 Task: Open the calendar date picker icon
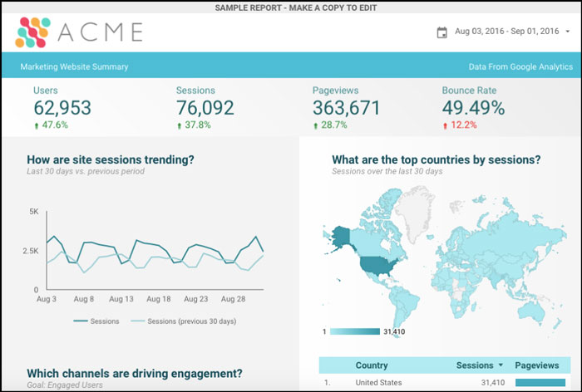(x=441, y=32)
